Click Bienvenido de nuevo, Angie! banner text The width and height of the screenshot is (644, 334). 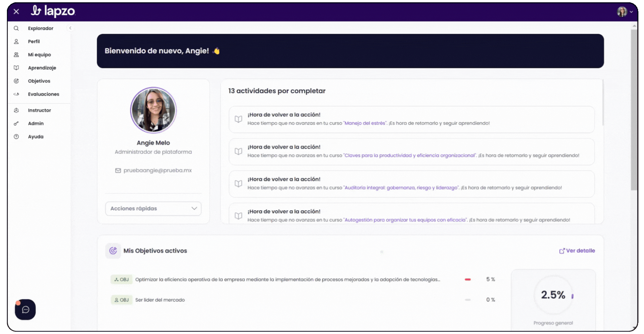tap(157, 51)
